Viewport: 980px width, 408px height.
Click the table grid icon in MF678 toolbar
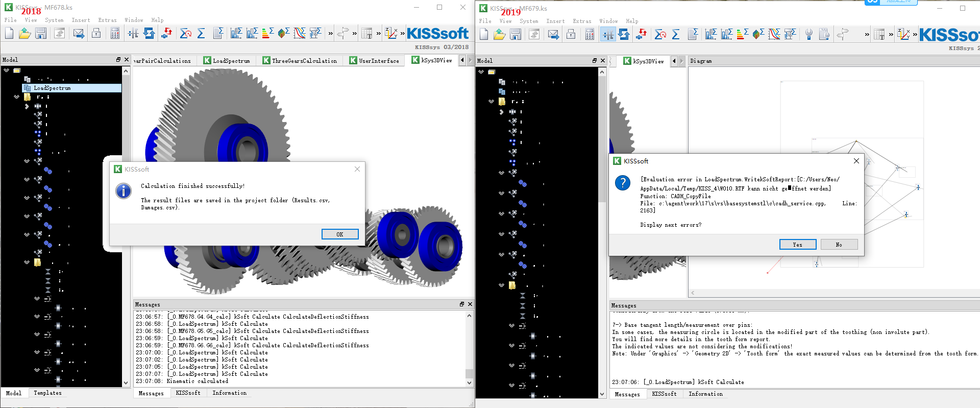(366, 34)
